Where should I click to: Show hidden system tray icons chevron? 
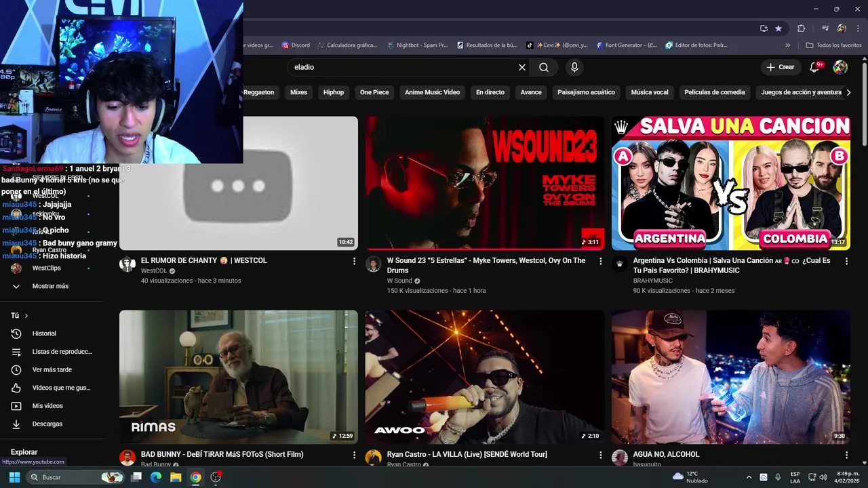point(749,477)
